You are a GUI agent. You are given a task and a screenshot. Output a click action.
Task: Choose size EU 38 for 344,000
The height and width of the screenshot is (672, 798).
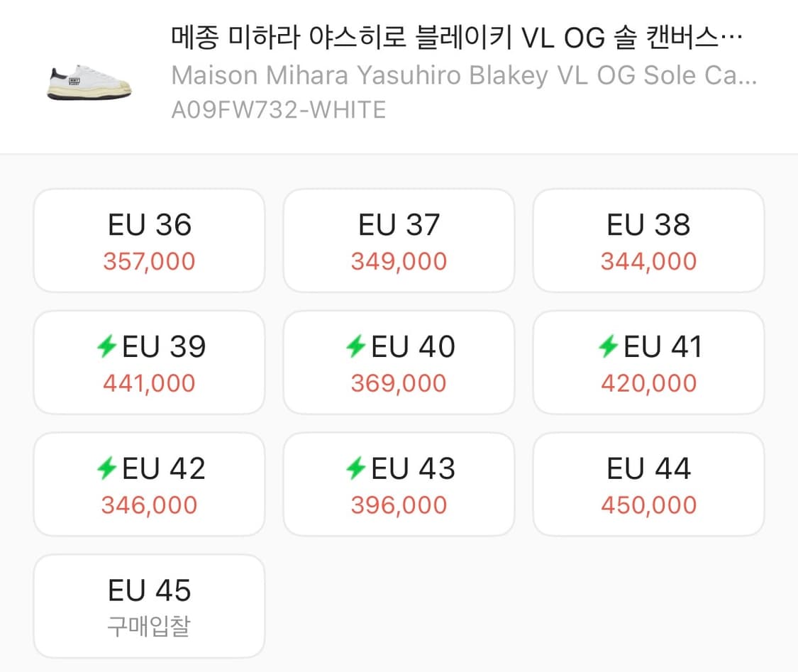pos(648,240)
